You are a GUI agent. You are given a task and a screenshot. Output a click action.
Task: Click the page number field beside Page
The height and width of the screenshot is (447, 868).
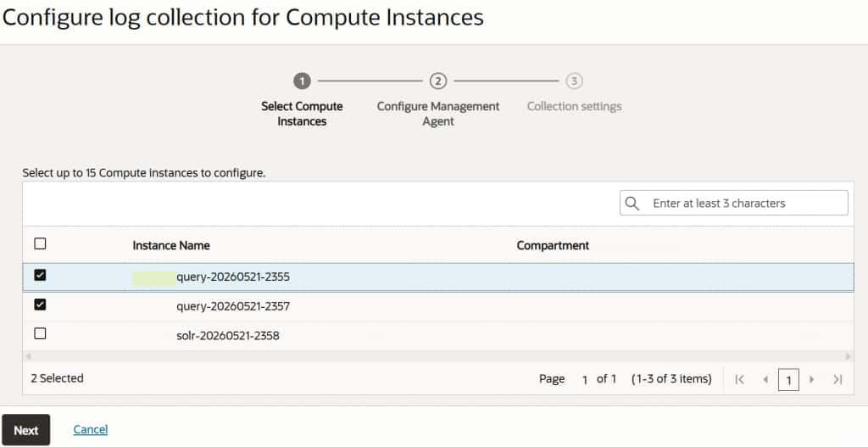point(585,380)
